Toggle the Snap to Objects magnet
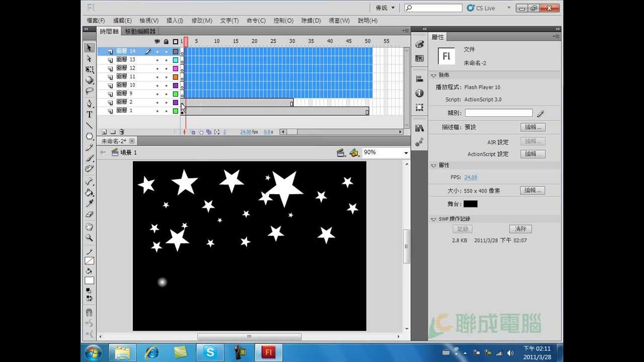The height and width of the screenshot is (362, 644). [89, 312]
